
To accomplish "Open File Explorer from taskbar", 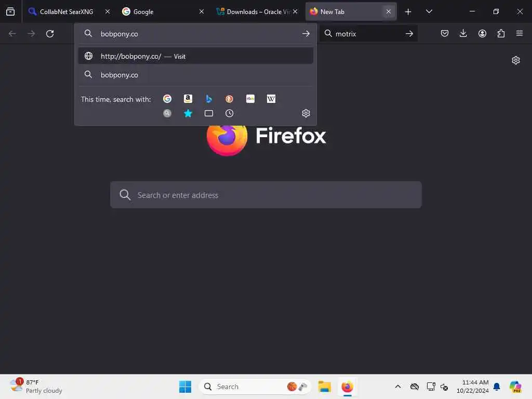I will [324, 387].
